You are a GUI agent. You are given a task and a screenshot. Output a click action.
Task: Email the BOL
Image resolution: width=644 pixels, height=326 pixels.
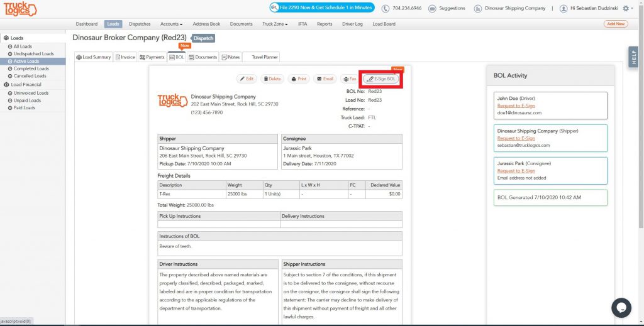click(325, 79)
